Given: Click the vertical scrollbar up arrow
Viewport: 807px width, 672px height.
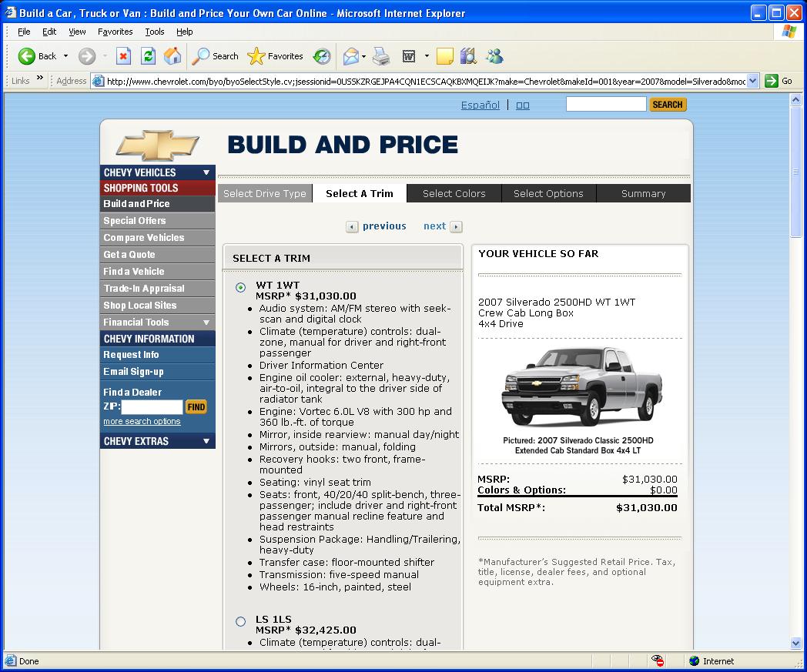Looking at the screenshot, I should tap(795, 99).
